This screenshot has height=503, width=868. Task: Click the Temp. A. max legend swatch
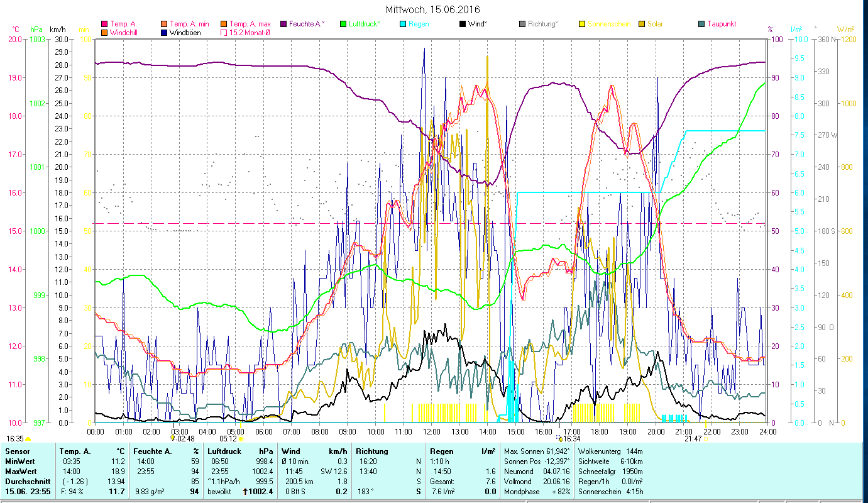point(224,24)
